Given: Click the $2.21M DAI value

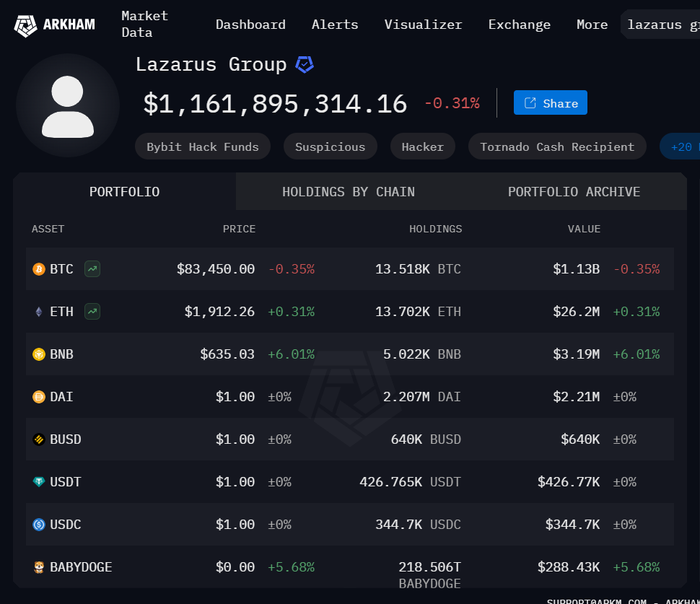Looking at the screenshot, I should tap(577, 397).
